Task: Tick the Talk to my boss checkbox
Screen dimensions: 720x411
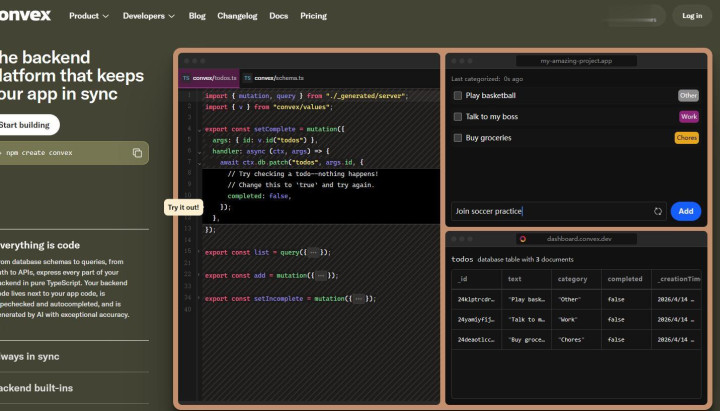Action: tap(458, 117)
